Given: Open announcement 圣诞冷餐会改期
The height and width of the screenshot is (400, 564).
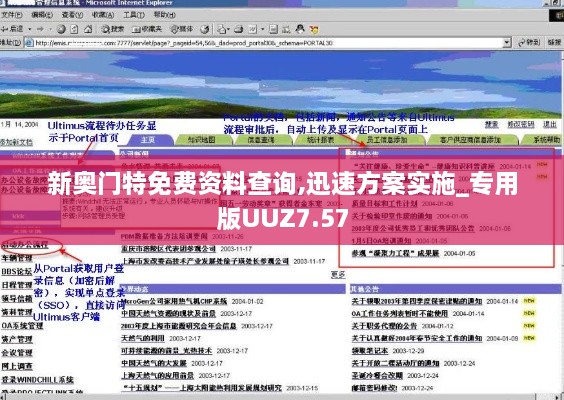Looking at the screenshot, I should point(377,376).
